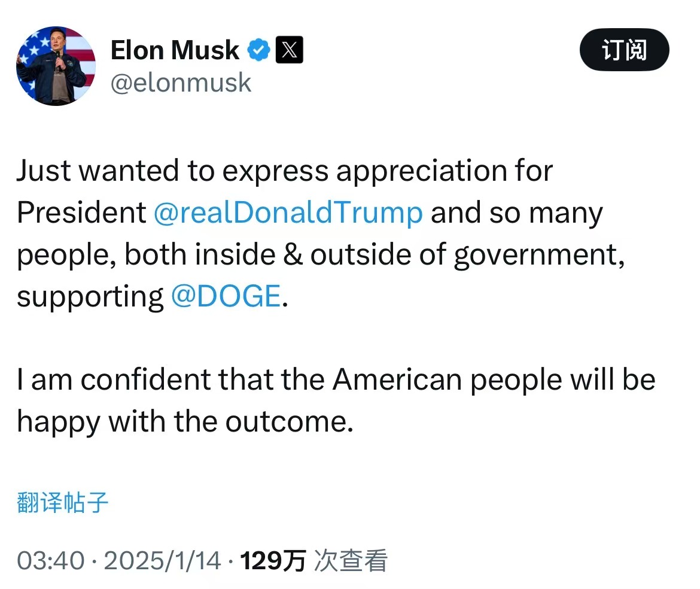Click the line 'happy with the outcome.'
The height and width of the screenshot is (589, 700).
click(x=182, y=422)
